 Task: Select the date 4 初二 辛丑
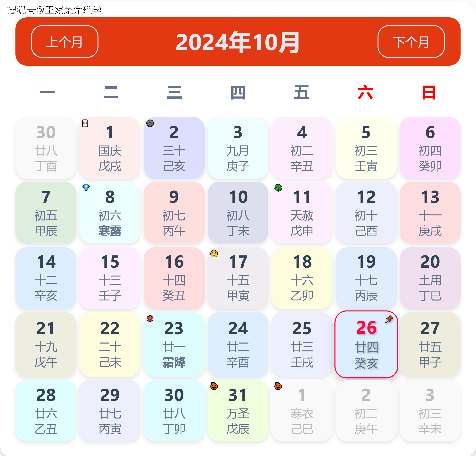(302, 148)
